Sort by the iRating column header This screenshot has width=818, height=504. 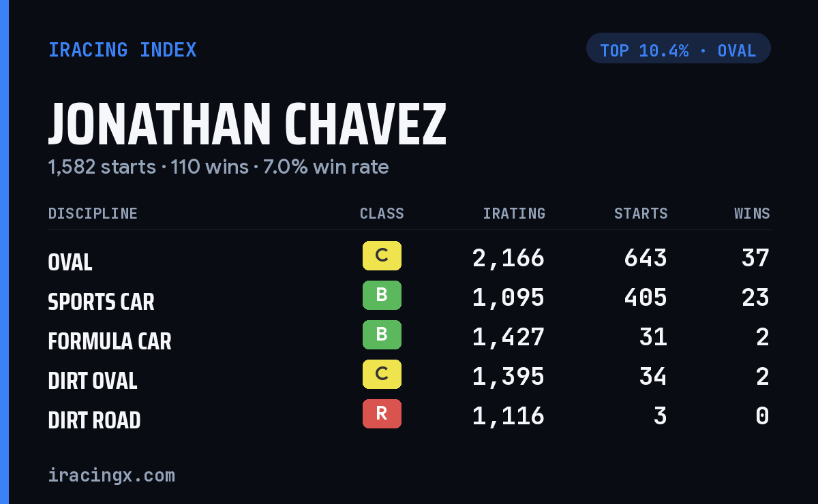click(x=514, y=214)
